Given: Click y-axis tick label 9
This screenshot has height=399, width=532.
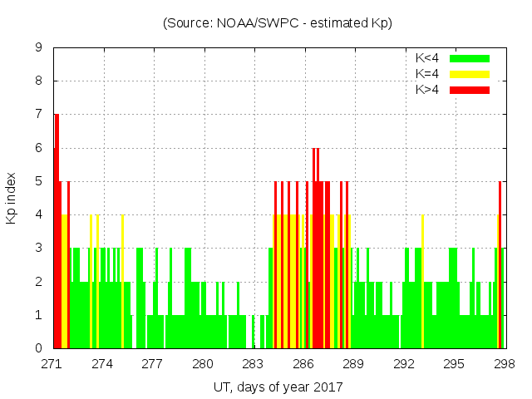Looking at the screenshot, I should pyautogui.click(x=38, y=48).
